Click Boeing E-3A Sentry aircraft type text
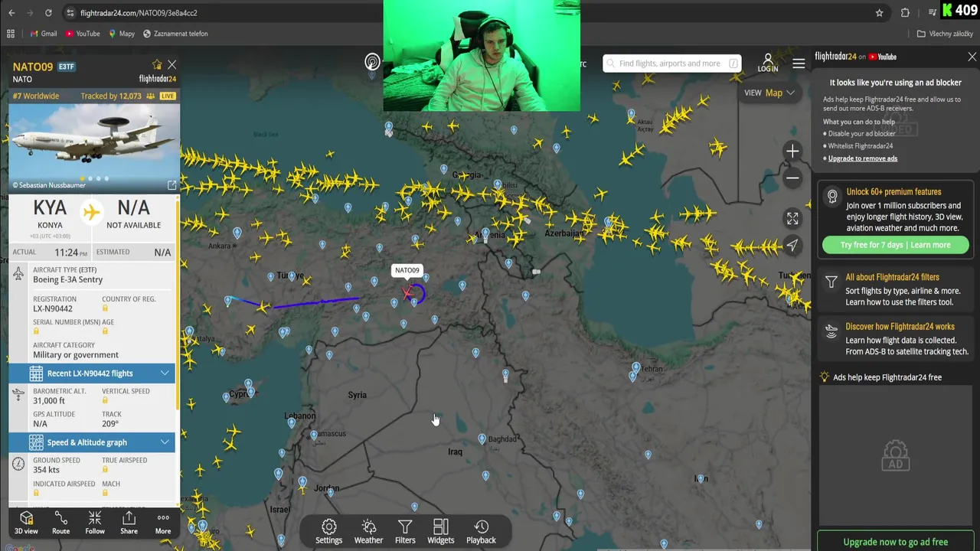The width and height of the screenshot is (980, 551). coord(67,280)
